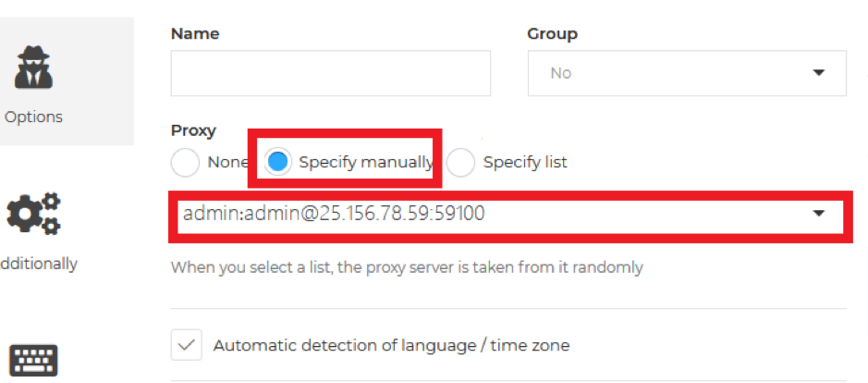Select the Specify manually radio button
The width and height of the screenshot is (868, 383).
click(x=277, y=163)
